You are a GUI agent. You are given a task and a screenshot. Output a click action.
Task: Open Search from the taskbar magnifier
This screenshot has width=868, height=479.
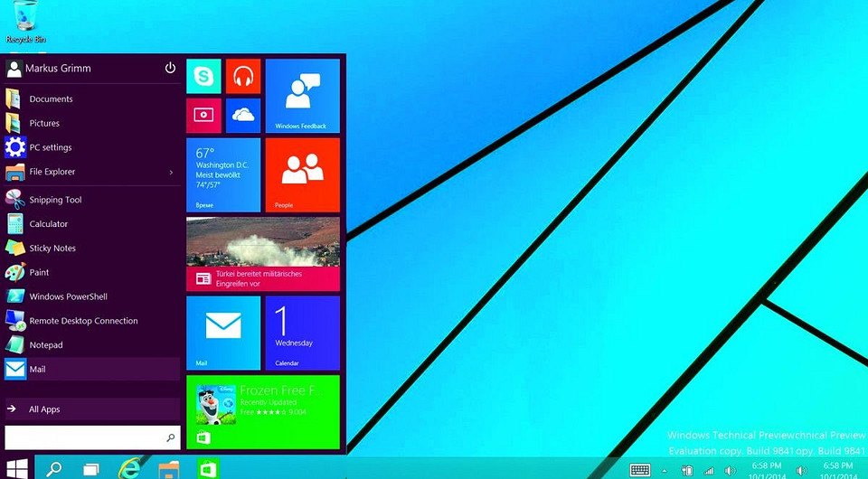click(53, 469)
